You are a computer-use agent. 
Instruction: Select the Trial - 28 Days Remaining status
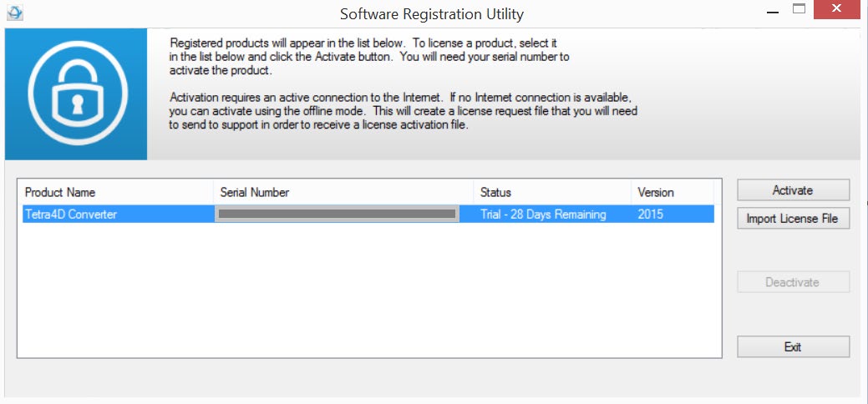click(543, 215)
